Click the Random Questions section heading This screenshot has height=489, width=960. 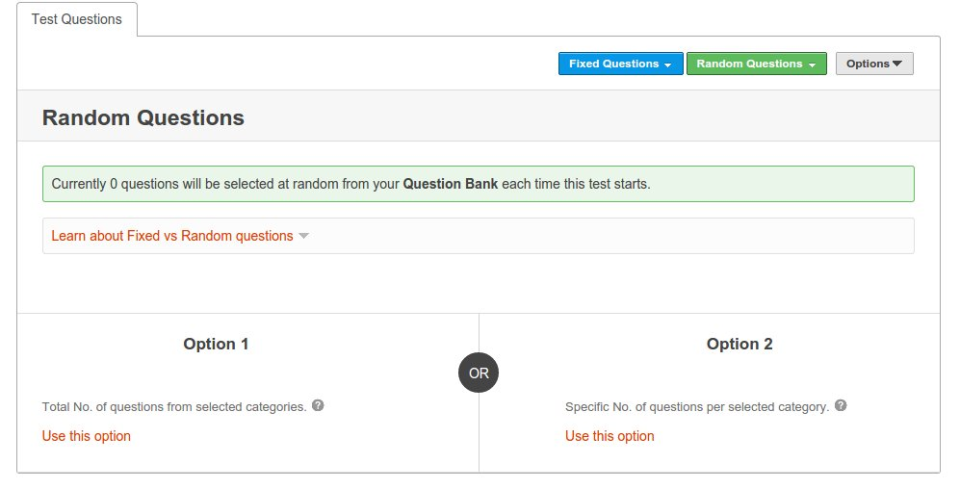tap(143, 118)
